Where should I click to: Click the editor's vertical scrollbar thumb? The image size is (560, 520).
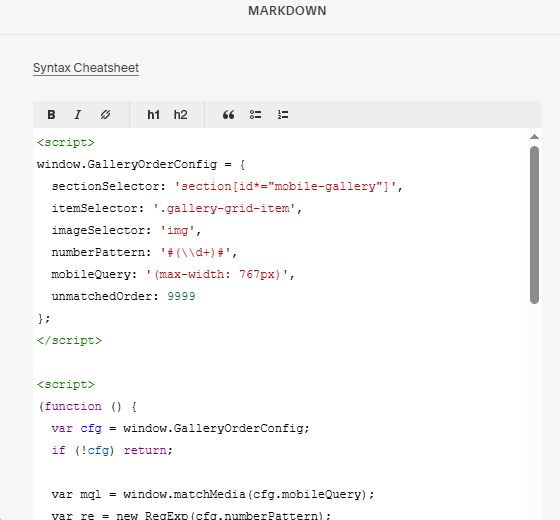pos(534,225)
